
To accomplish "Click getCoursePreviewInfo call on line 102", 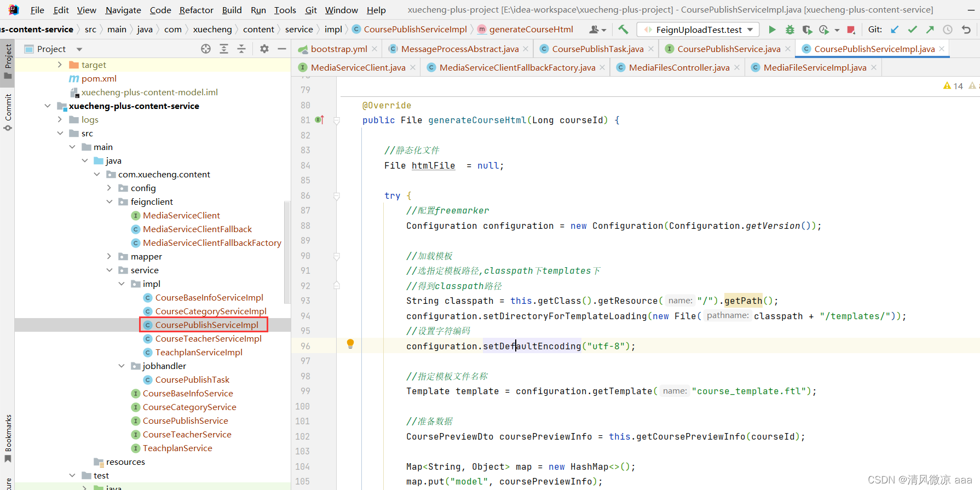I will click(690, 436).
